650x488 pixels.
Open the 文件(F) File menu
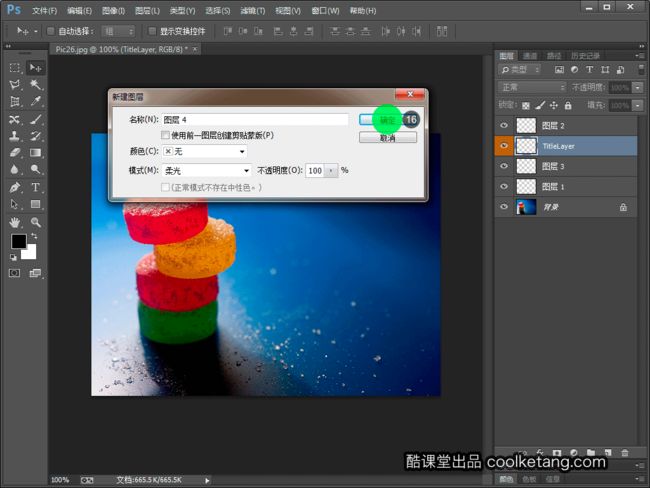(44, 11)
